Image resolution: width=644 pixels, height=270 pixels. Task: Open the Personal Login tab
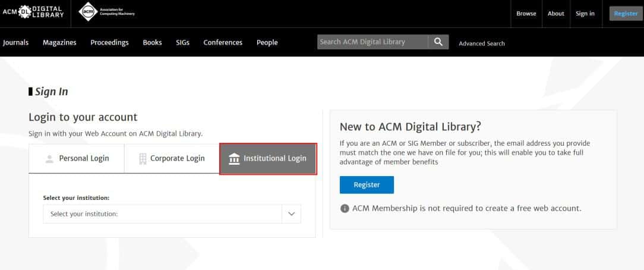coord(76,159)
